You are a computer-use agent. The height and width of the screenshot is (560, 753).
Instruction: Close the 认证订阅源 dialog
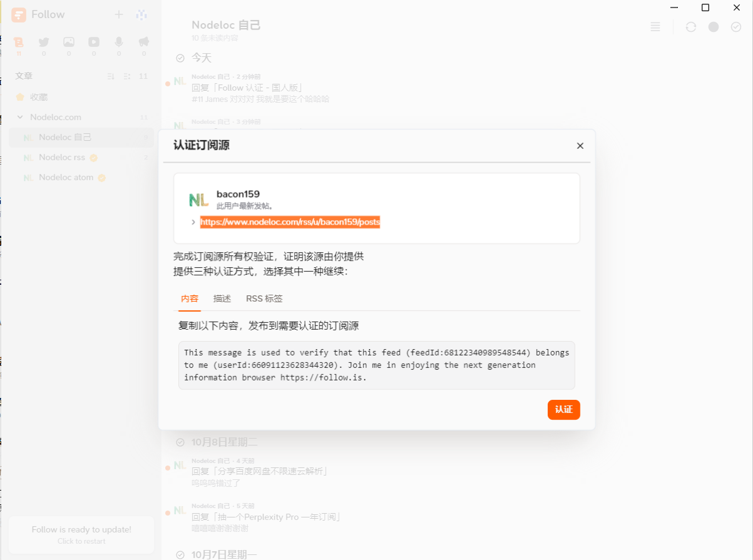click(580, 146)
